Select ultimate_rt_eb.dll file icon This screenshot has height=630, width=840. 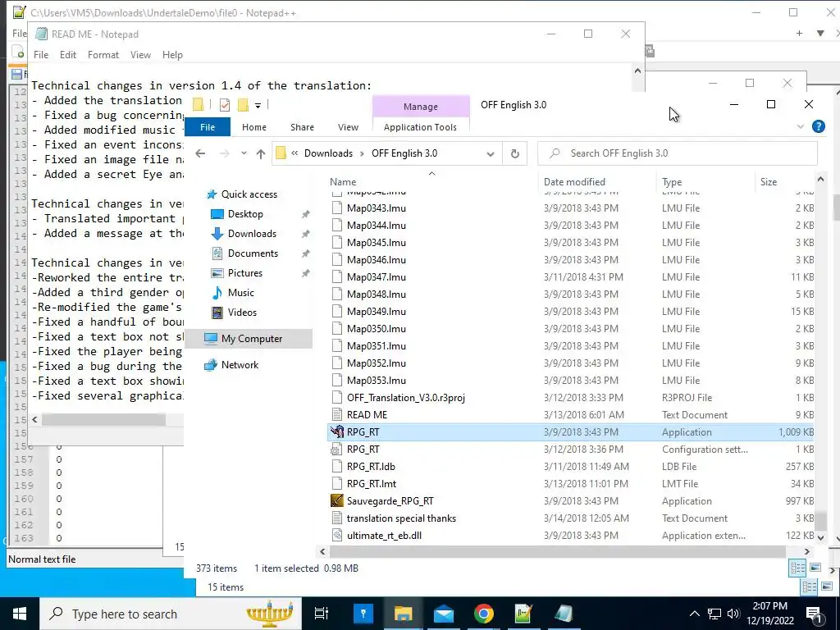(337, 535)
